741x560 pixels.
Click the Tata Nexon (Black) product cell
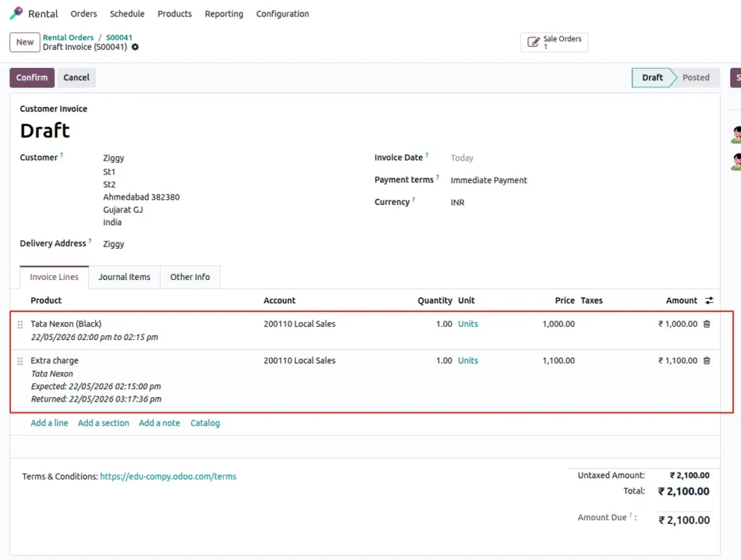pos(66,323)
